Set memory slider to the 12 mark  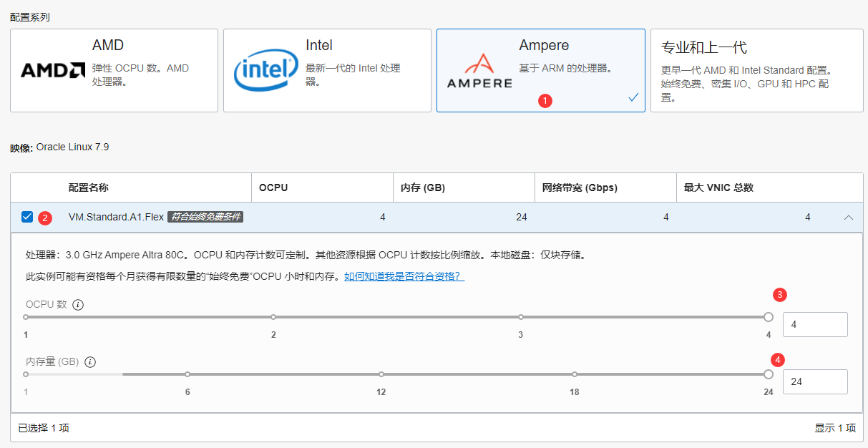[381, 374]
